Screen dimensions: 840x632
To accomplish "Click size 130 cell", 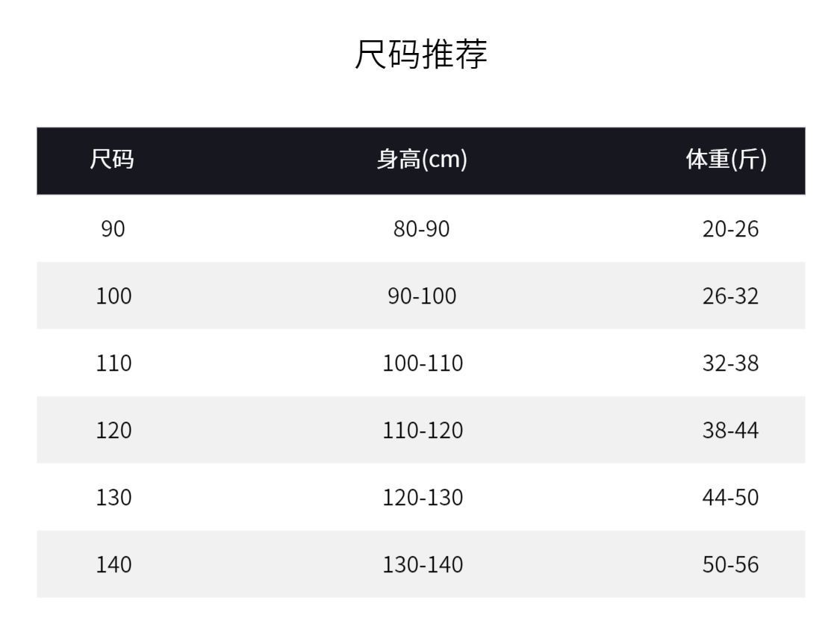I will point(113,498).
